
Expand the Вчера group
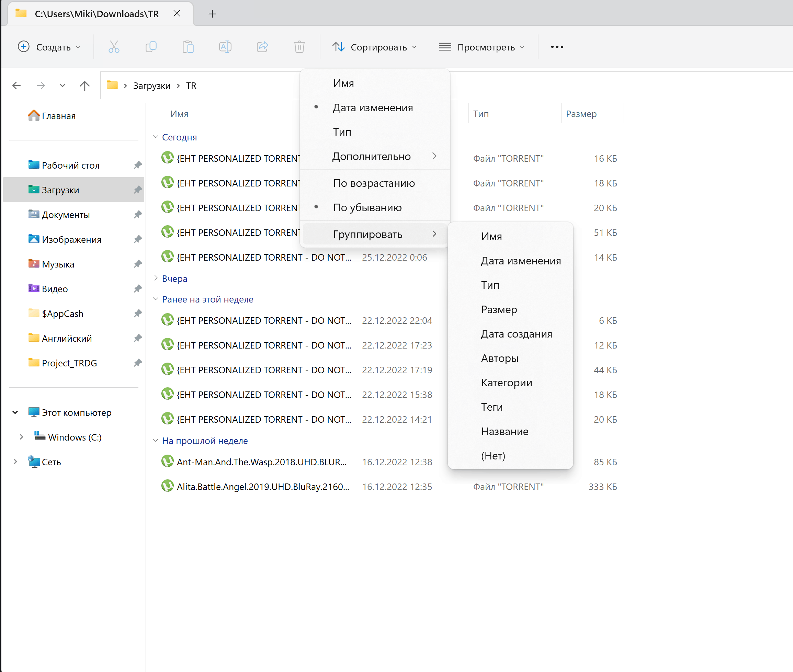click(x=156, y=278)
